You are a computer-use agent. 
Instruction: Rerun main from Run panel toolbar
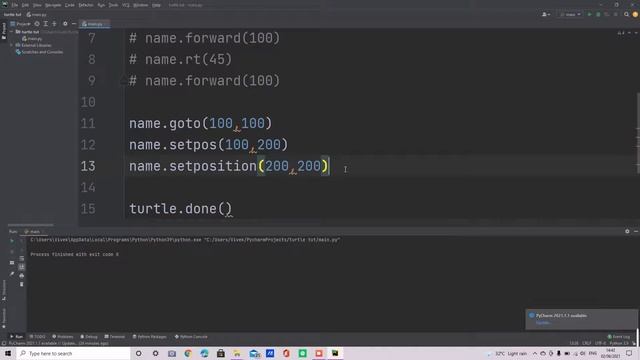(12, 241)
